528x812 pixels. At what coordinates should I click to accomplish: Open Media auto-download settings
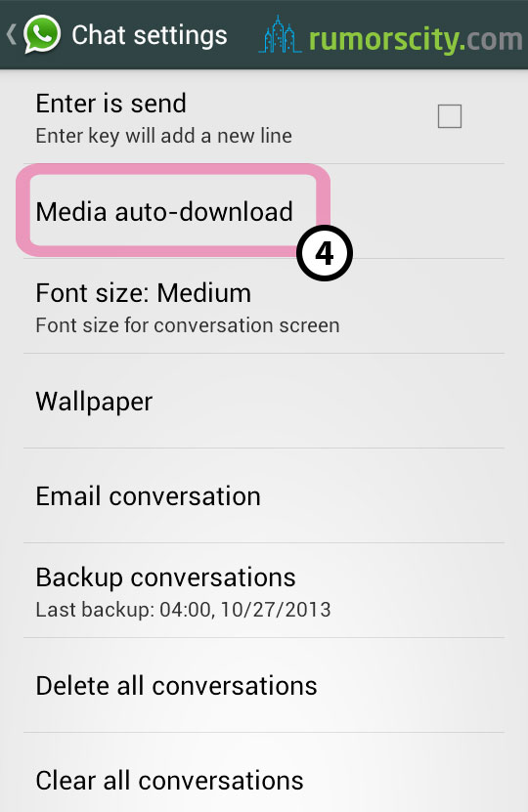pyautogui.click(x=264, y=211)
